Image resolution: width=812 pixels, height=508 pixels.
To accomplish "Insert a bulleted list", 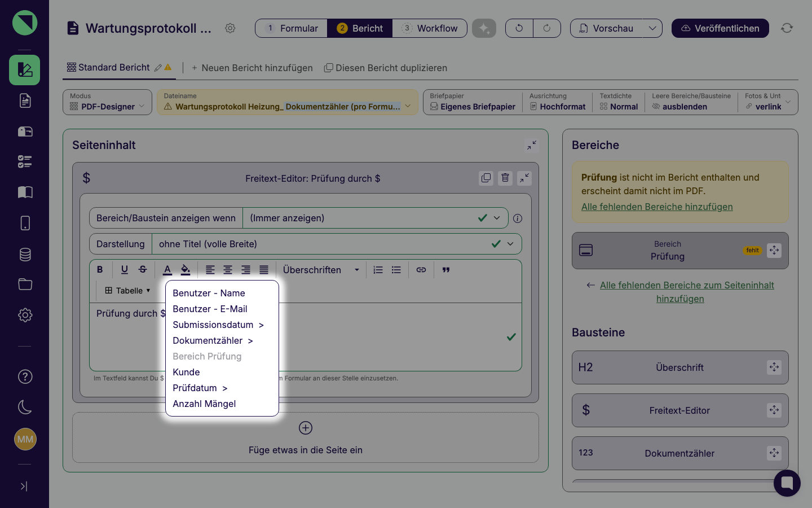I will 396,270.
